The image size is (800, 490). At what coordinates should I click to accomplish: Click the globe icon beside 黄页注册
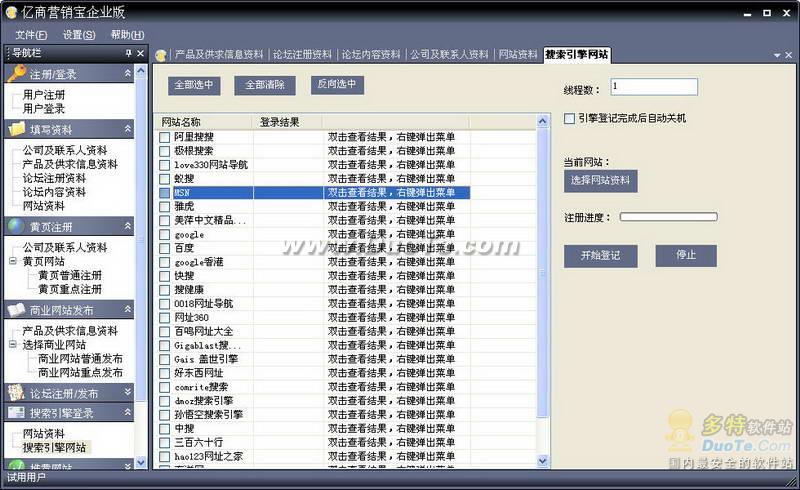click(17, 227)
